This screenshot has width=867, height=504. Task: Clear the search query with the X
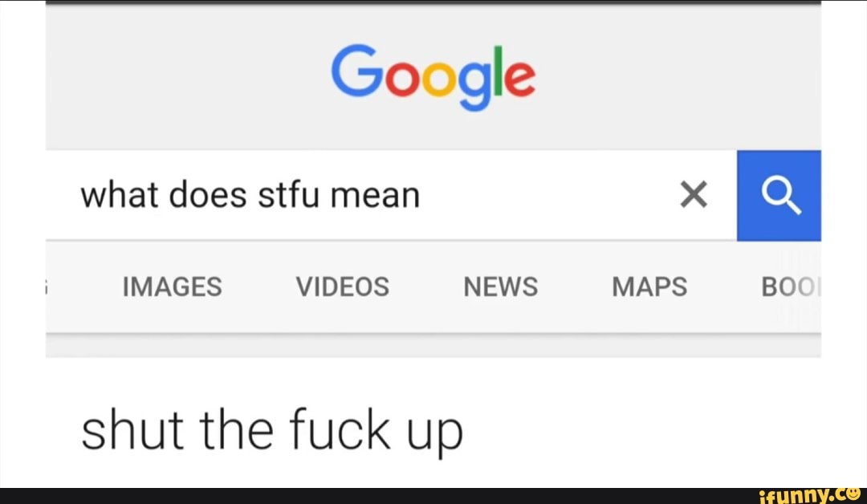click(x=694, y=194)
